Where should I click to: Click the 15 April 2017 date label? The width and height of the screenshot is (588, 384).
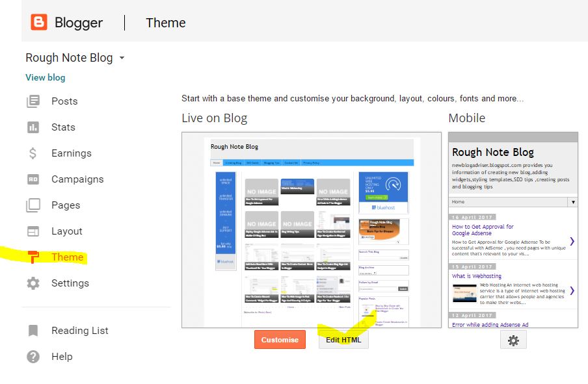[x=472, y=266]
